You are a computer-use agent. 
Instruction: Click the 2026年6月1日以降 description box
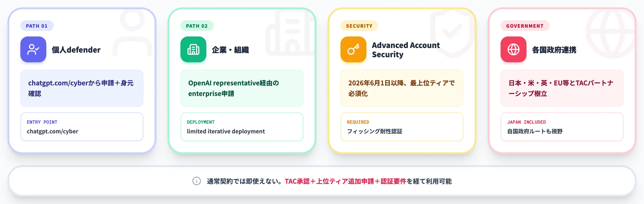[402, 88]
